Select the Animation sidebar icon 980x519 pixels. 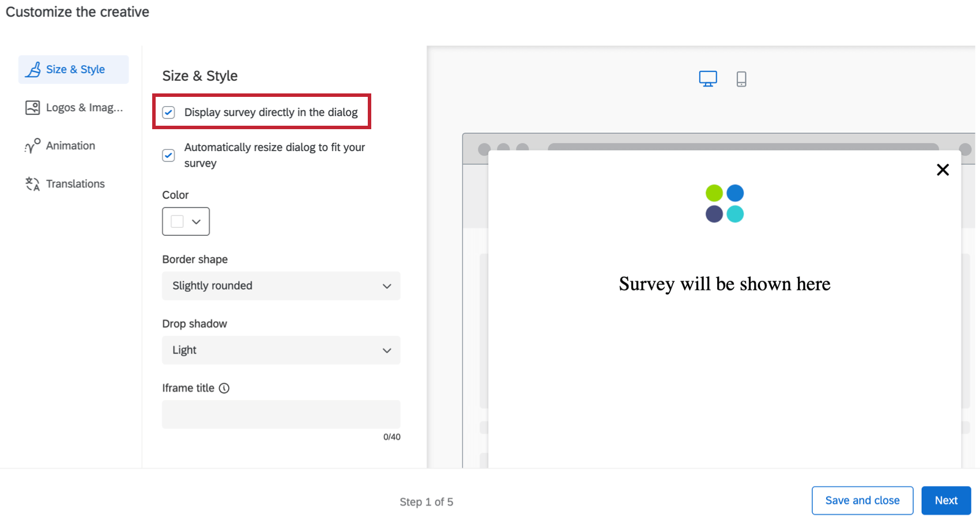coord(33,145)
